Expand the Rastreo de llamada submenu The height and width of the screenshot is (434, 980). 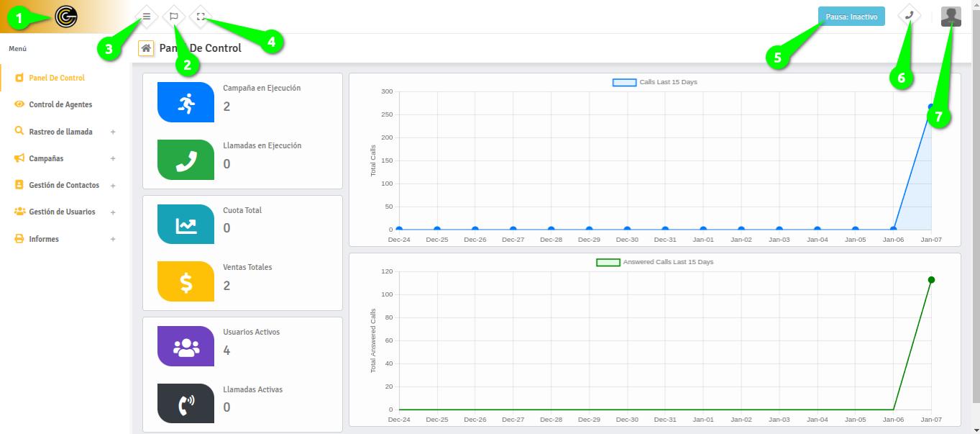[113, 132]
